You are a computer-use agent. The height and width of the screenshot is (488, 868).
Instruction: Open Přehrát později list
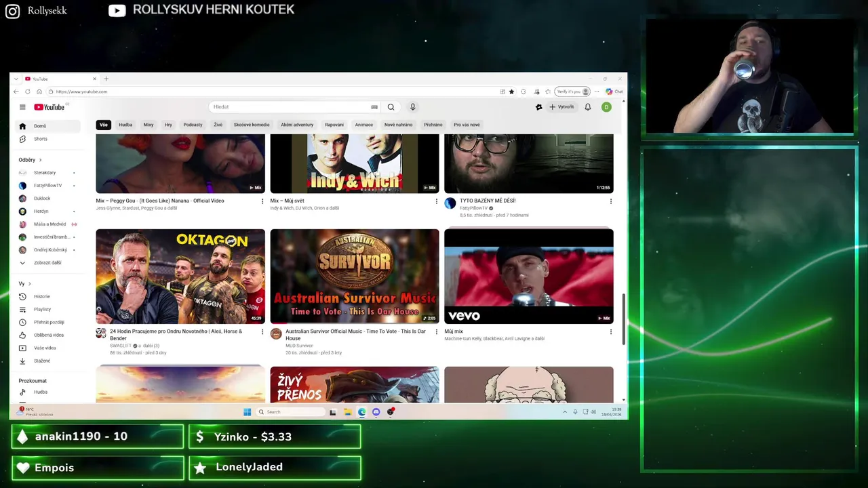point(47,322)
